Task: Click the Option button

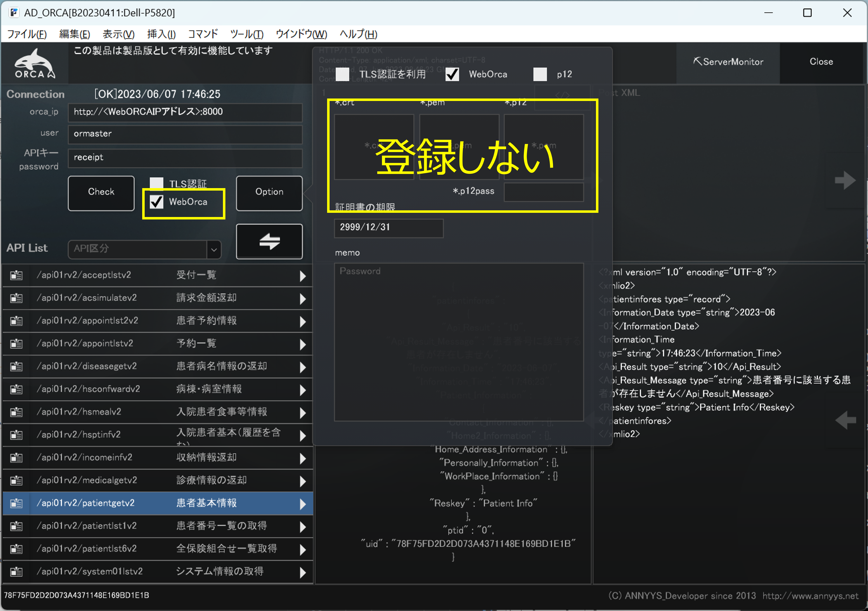Action: tap(269, 193)
